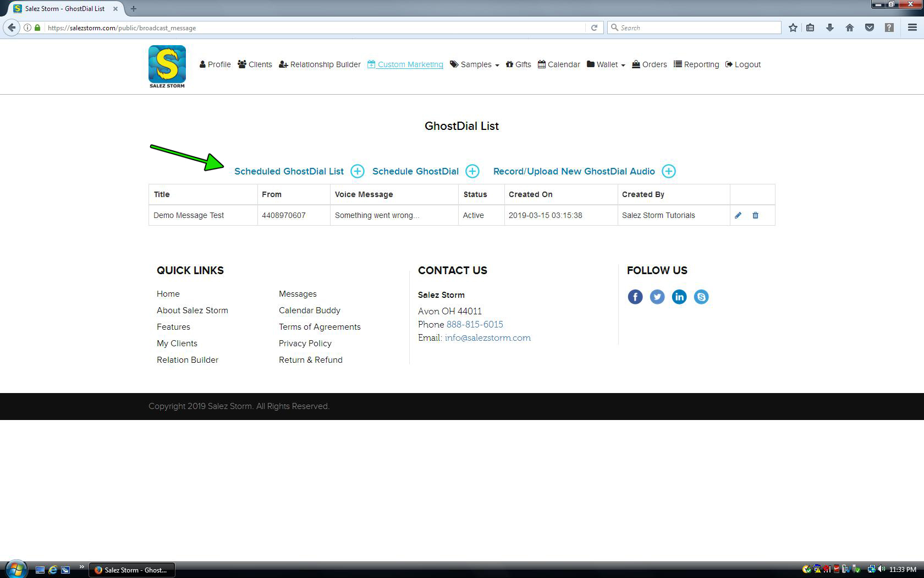Screen dimensions: 924x578
Task: Click the Salez Storm logo
Action: pos(167,67)
